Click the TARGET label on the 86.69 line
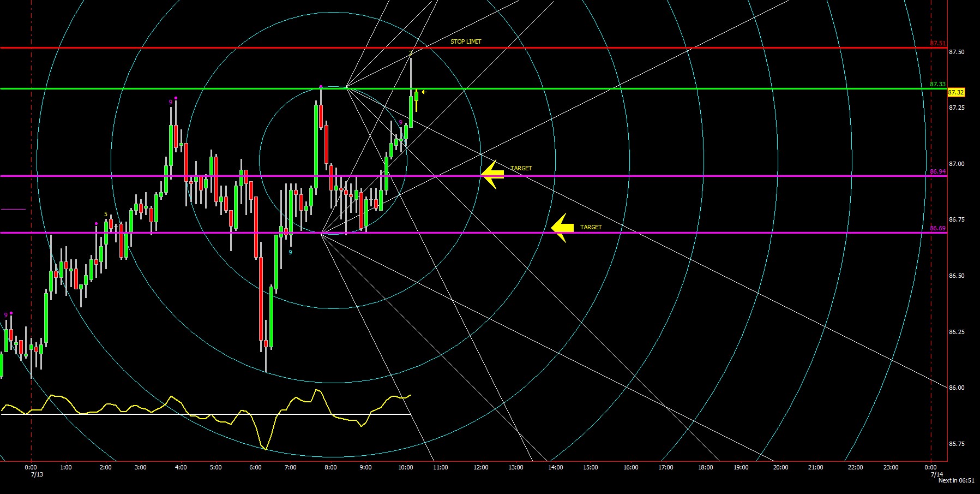980x494 pixels. click(591, 227)
